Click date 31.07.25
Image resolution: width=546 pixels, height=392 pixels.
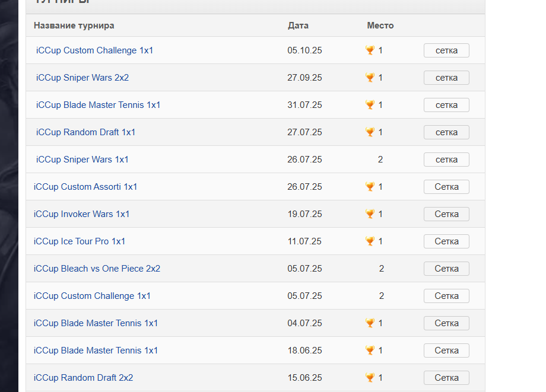(304, 105)
